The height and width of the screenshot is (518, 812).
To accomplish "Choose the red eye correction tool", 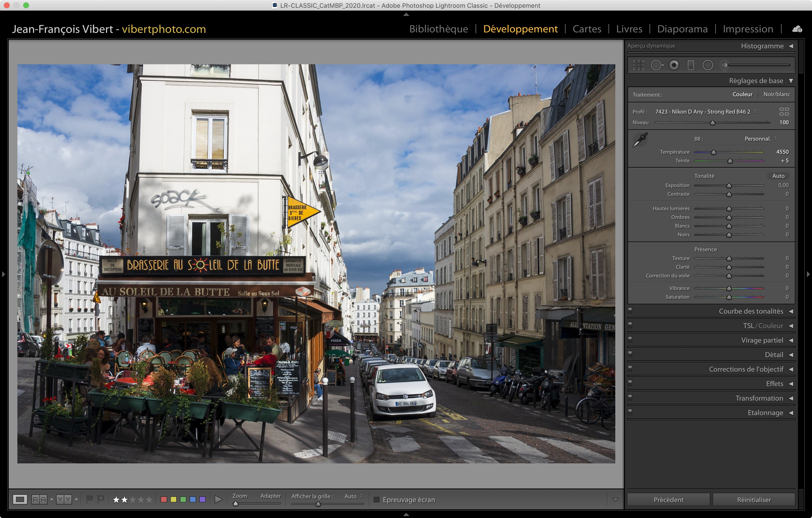I will tap(674, 65).
